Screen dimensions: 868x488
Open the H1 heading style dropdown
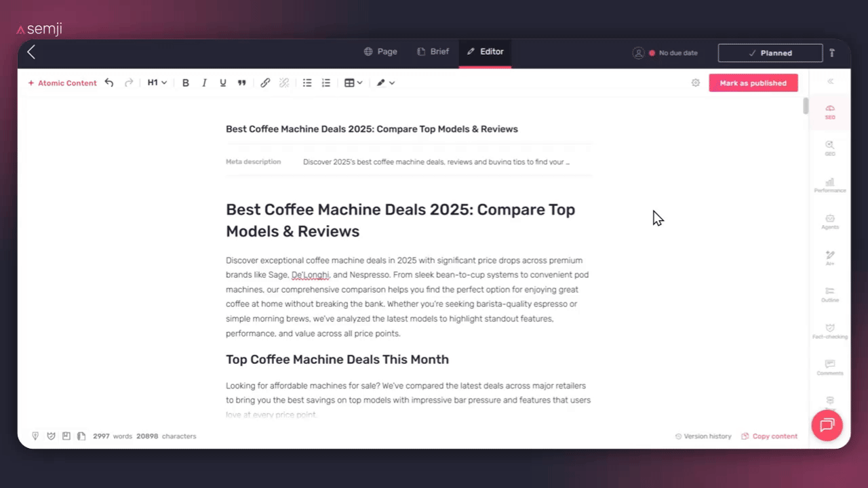coord(157,83)
